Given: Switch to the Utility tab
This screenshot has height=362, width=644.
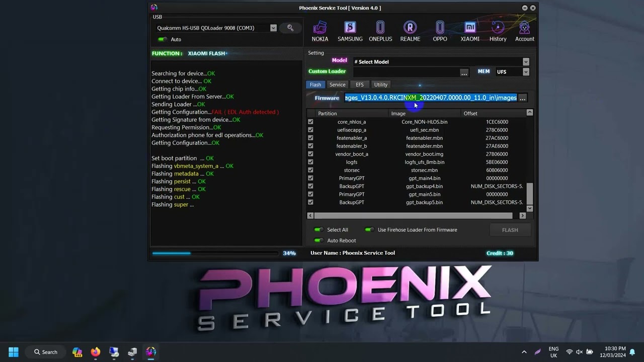Looking at the screenshot, I should [380, 84].
